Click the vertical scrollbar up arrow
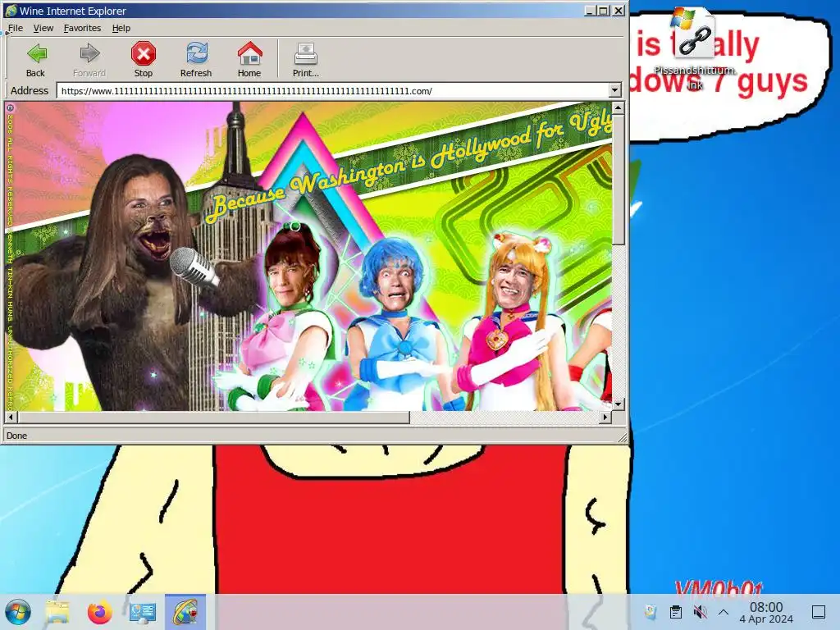 (x=619, y=108)
